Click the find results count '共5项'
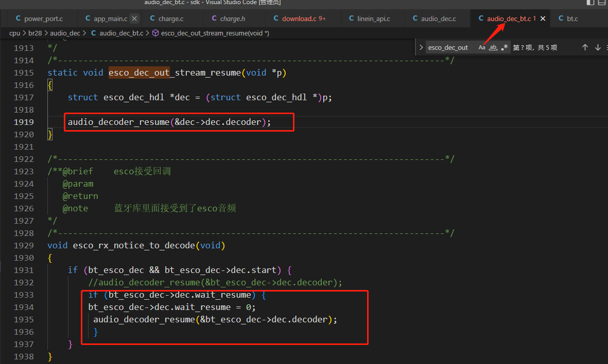608x364 pixels. tap(548, 47)
